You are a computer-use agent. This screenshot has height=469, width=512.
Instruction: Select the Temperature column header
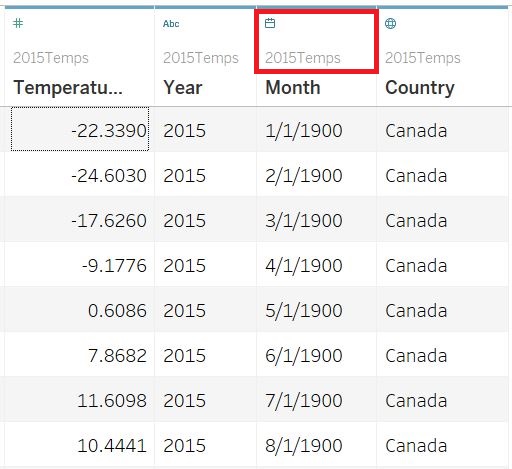68,88
